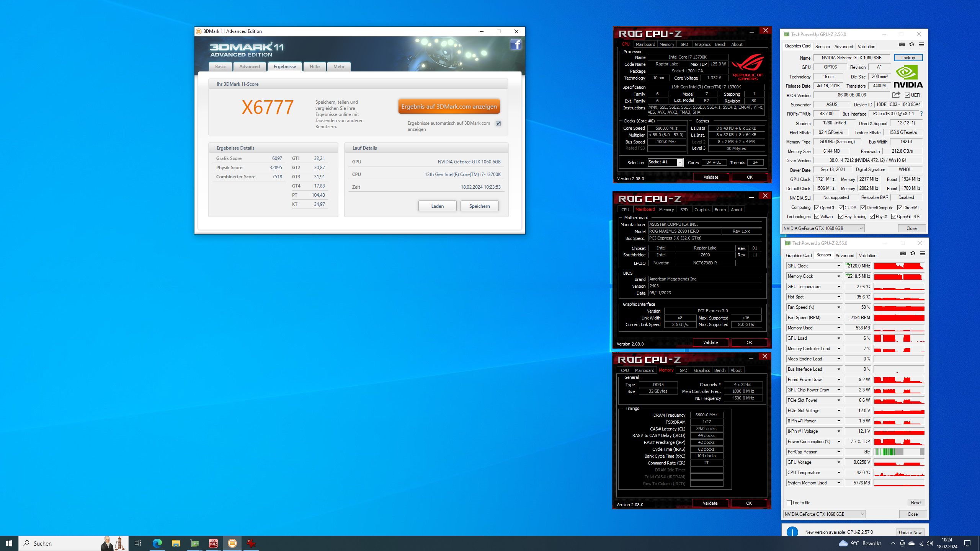Click the Facebook icon in 3DMark 11
Viewport: 980px width, 551px height.
click(x=516, y=45)
